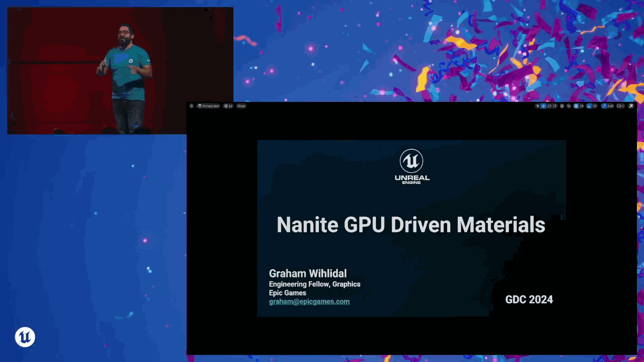Click the Engineering Fellow, Graphics text

pyautogui.click(x=315, y=284)
